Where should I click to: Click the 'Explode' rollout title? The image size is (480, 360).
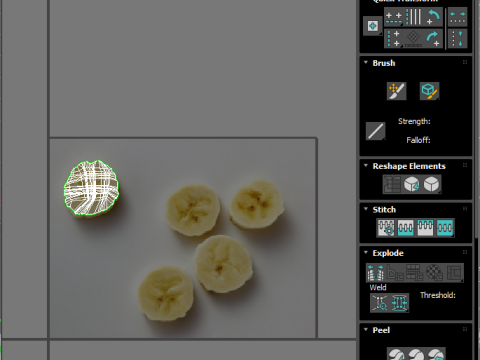(x=388, y=253)
